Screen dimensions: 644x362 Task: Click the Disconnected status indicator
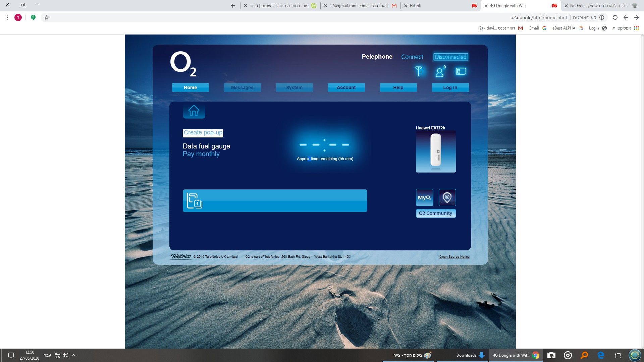(x=450, y=57)
